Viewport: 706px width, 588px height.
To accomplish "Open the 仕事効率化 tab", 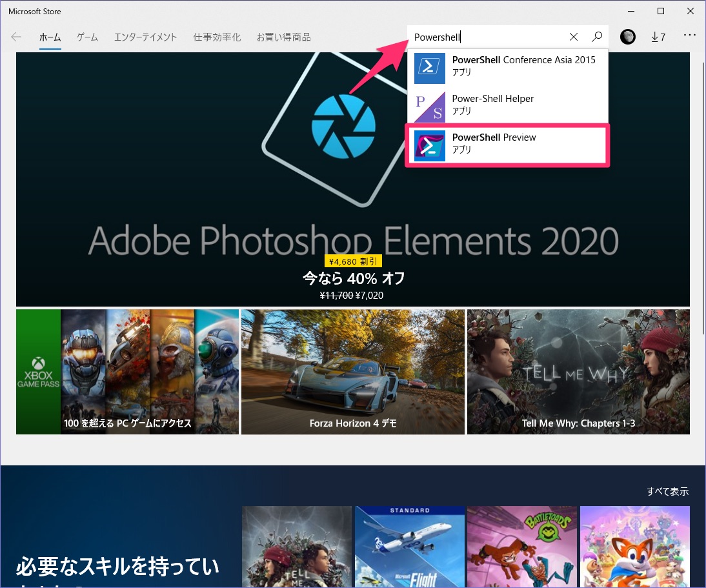I will tap(217, 37).
